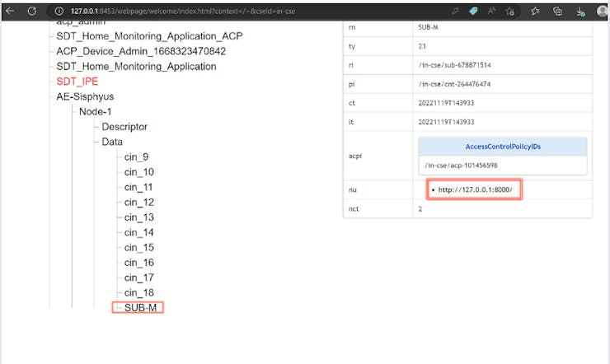This screenshot has width=610, height=364.
Task: Select cin_13 content instance
Action: tap(138, 217)
